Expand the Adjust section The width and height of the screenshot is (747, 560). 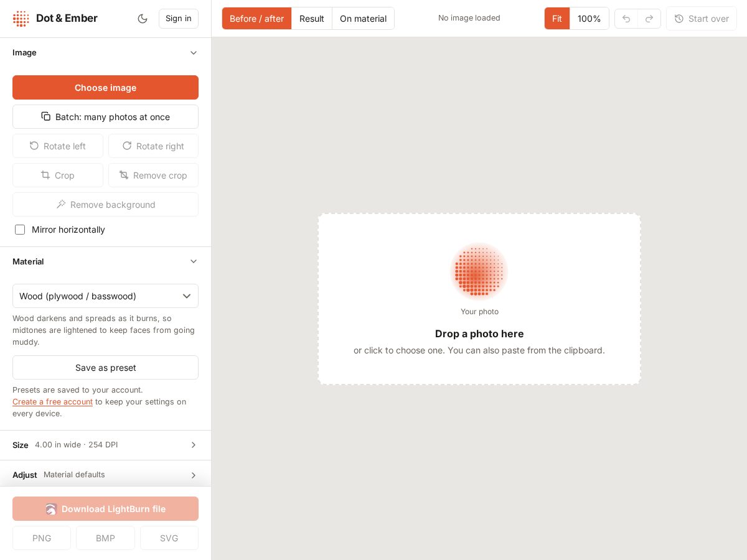pos(106,475)
